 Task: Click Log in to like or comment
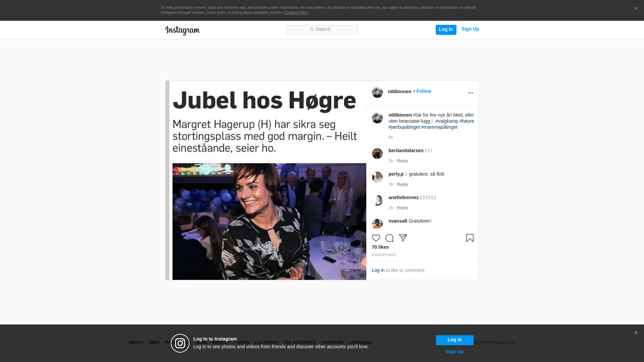tap(378, 270)
